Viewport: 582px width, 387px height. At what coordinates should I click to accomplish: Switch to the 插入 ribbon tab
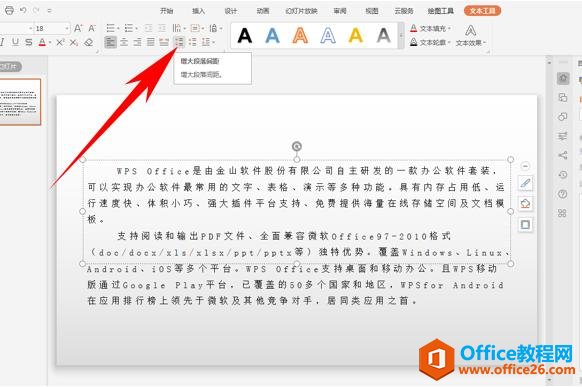coord(199,11)
